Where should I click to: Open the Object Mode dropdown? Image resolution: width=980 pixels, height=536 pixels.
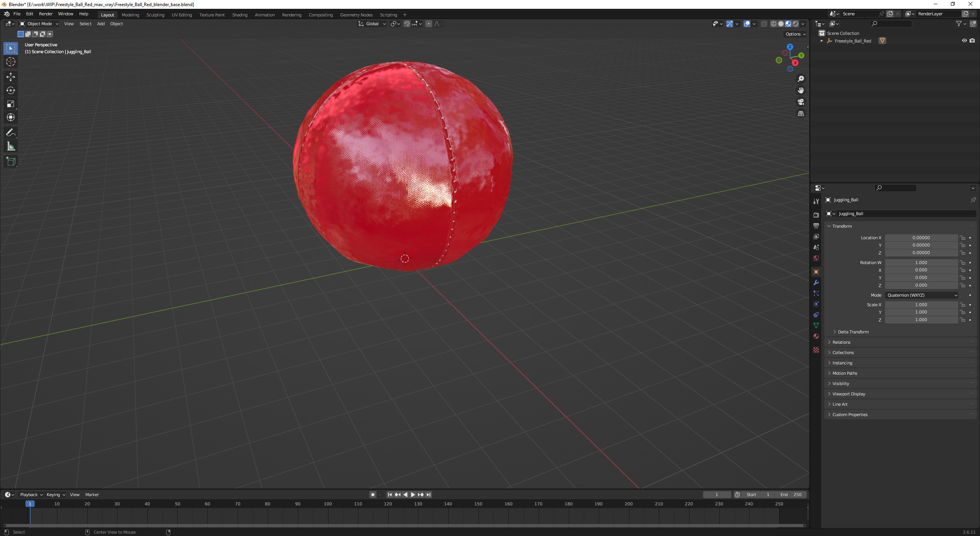pyautogui.click(x=39, y=24)
